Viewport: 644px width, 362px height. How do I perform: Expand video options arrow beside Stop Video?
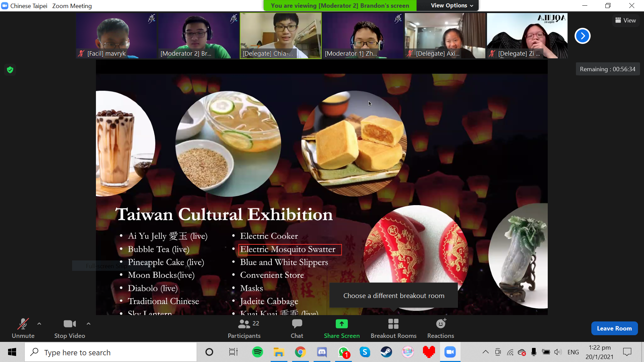click(x=89, y=324)
